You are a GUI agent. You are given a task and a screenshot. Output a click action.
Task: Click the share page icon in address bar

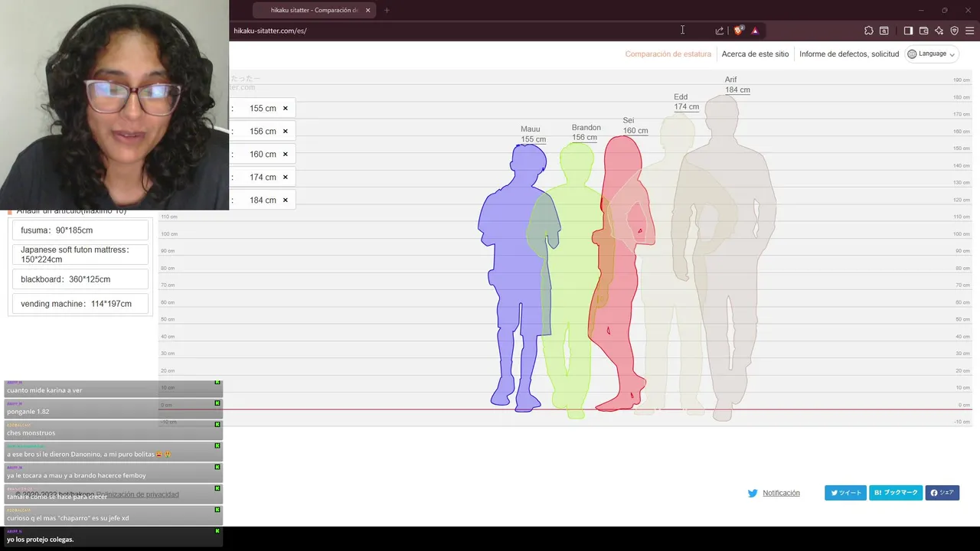[x=720, y=31]
